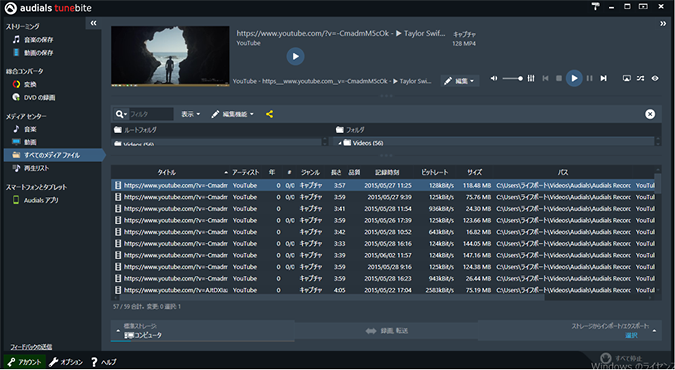
Task: Sort by the ビットレート column header
Action: pyautogui.click(x=434, y=172)
